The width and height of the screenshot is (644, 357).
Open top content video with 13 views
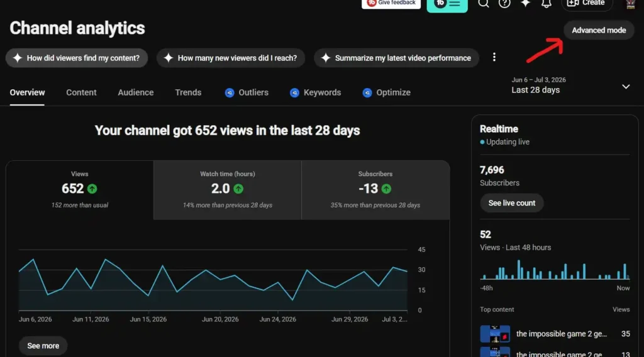tap(555, 353)
